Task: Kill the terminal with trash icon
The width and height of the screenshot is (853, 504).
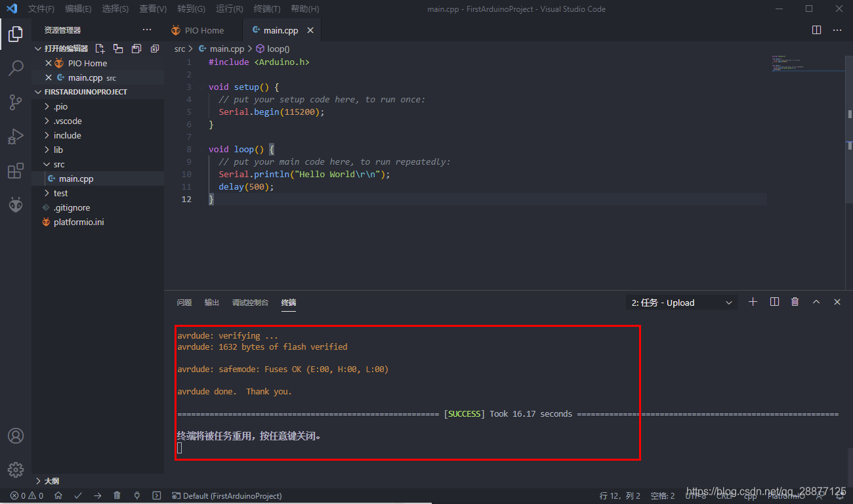Action: (x=795, y=302)
